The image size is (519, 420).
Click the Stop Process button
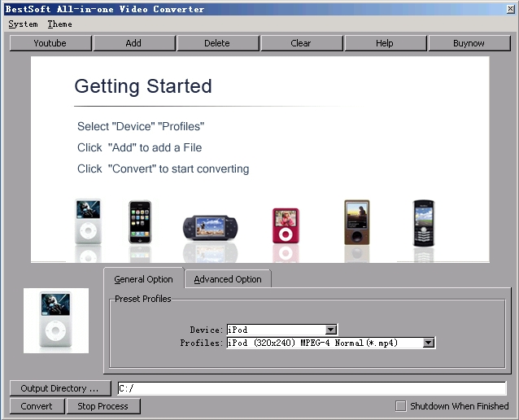pyautogui.click(x=103, y=406)
